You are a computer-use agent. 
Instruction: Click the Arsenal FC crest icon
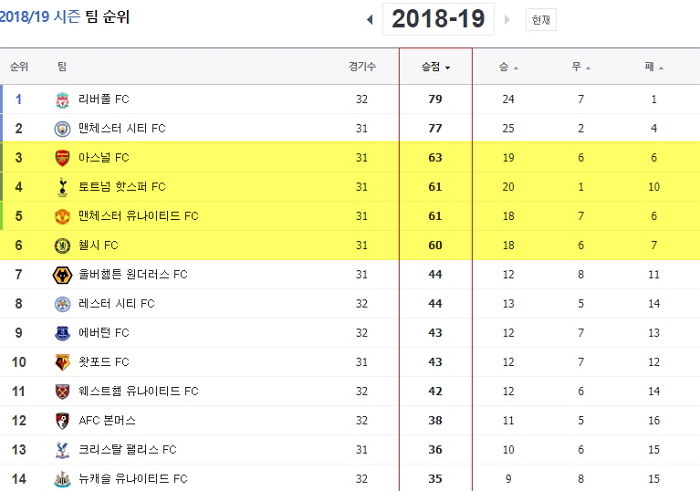click(62, 158)
